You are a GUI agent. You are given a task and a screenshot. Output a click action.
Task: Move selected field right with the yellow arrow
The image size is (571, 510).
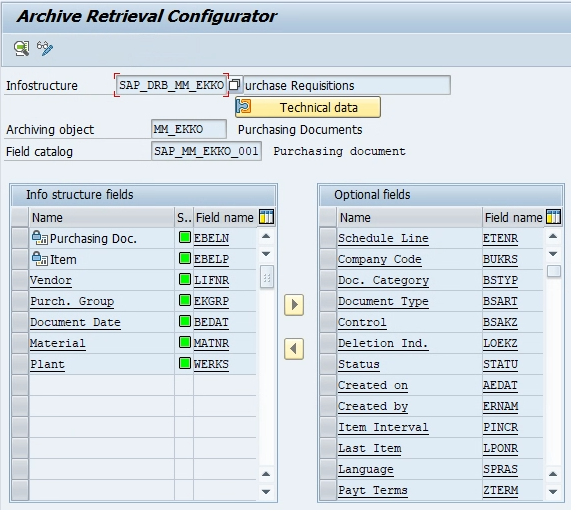[294, 305]
